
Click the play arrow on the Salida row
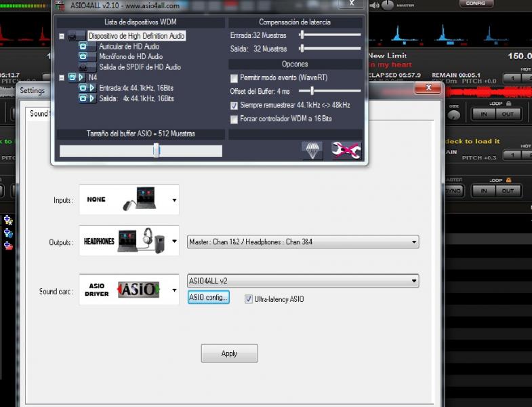92,98
